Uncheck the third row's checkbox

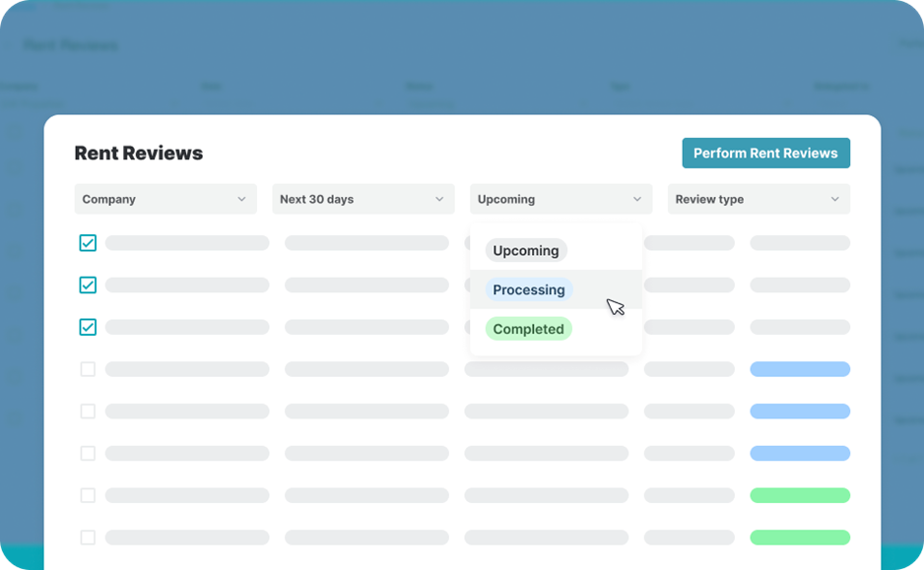tap(88, 326)
